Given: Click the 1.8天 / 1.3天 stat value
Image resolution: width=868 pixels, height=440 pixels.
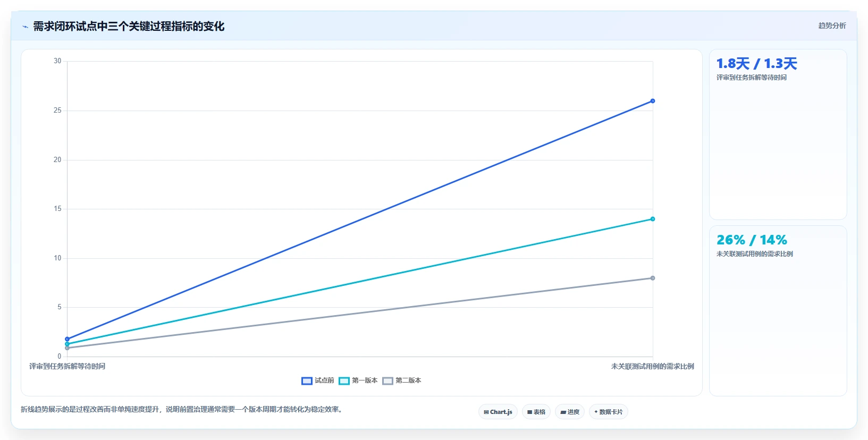Looking at the screenshot, I should pyautogui.click(x=756, y=64).
